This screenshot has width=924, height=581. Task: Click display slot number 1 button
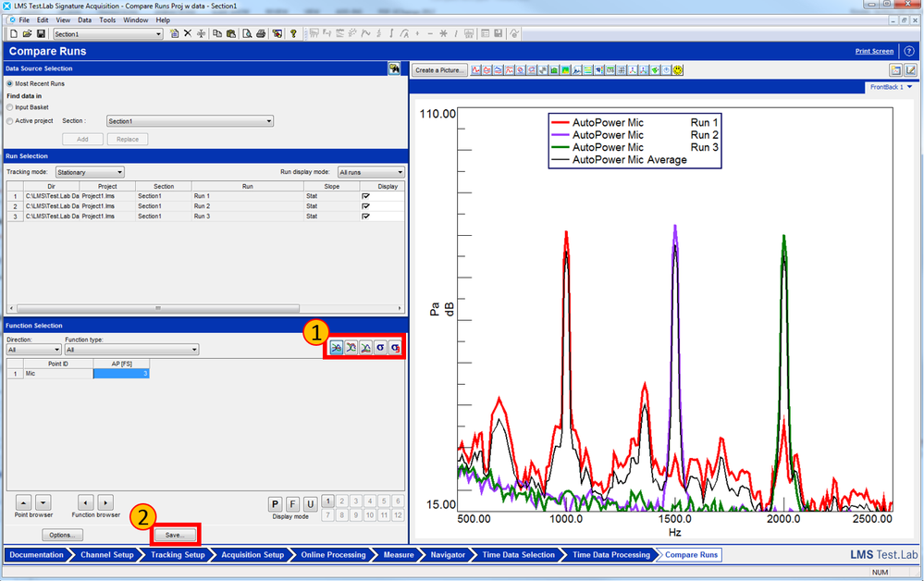point(327,501)
